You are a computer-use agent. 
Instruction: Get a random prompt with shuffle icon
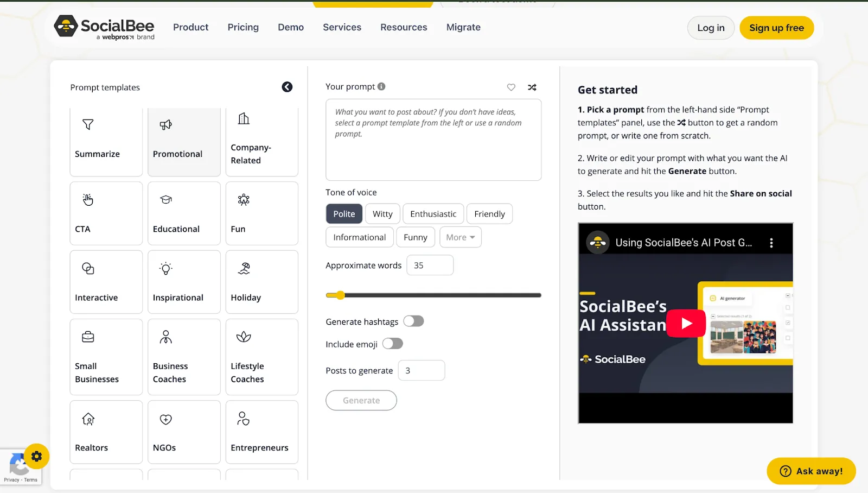click(532, 87)
